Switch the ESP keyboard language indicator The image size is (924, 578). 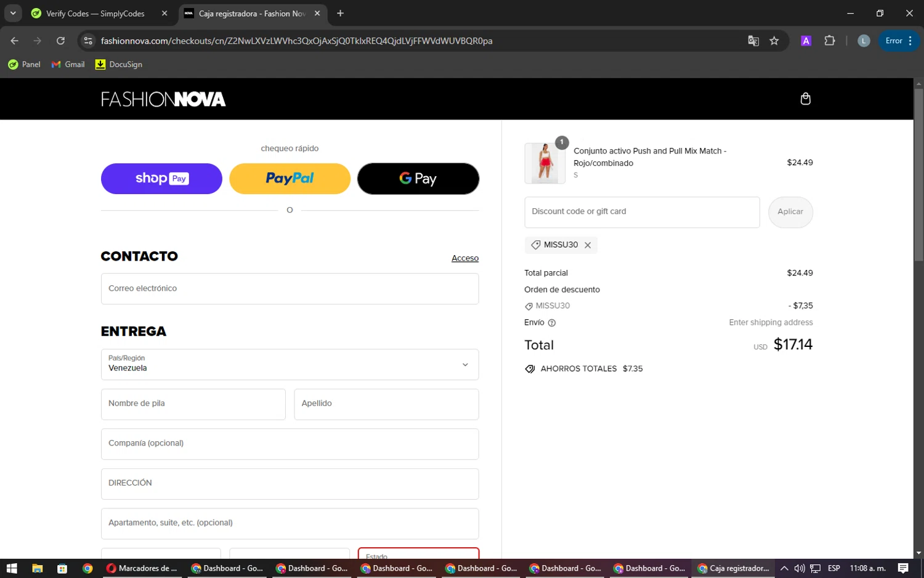tap(834, 568)
